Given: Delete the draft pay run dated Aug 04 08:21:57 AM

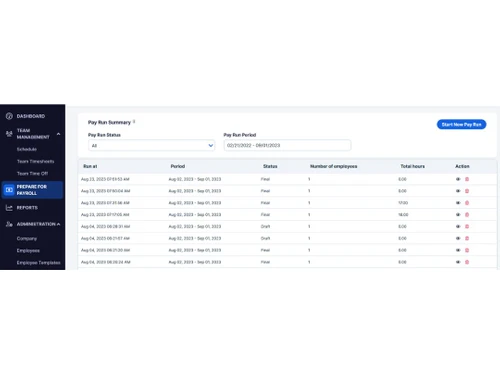Looking at the screenshot, I should [467, 238].
